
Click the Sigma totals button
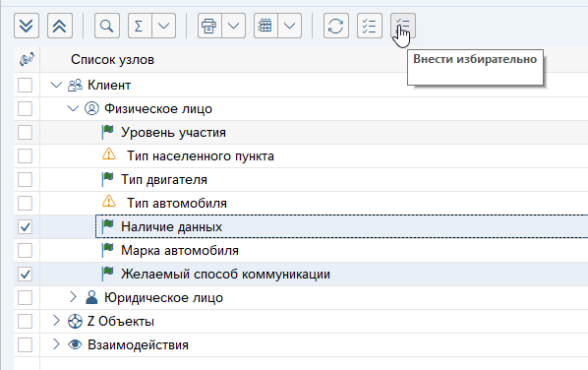[140, 26]
